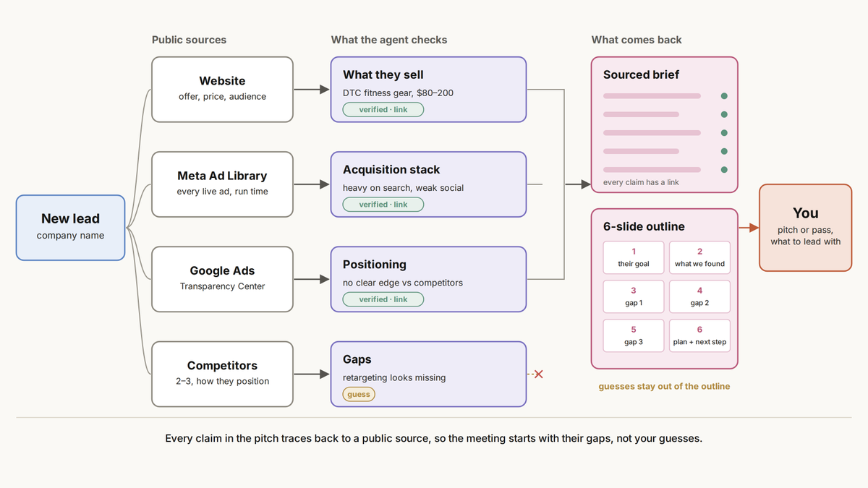Screen dimensions: 868x488
Task: Click "guesses stay out of the outline"
Action: point(664,386)
